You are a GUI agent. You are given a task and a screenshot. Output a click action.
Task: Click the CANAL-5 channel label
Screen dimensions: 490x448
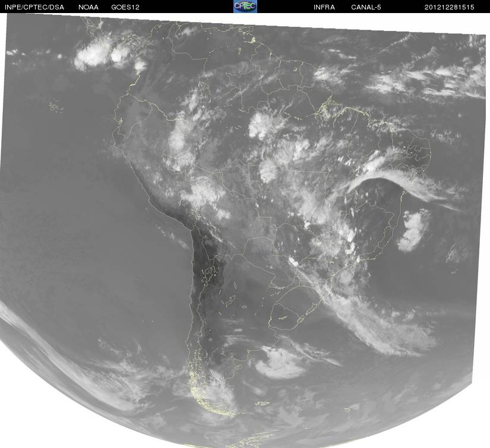click(366, 7)
